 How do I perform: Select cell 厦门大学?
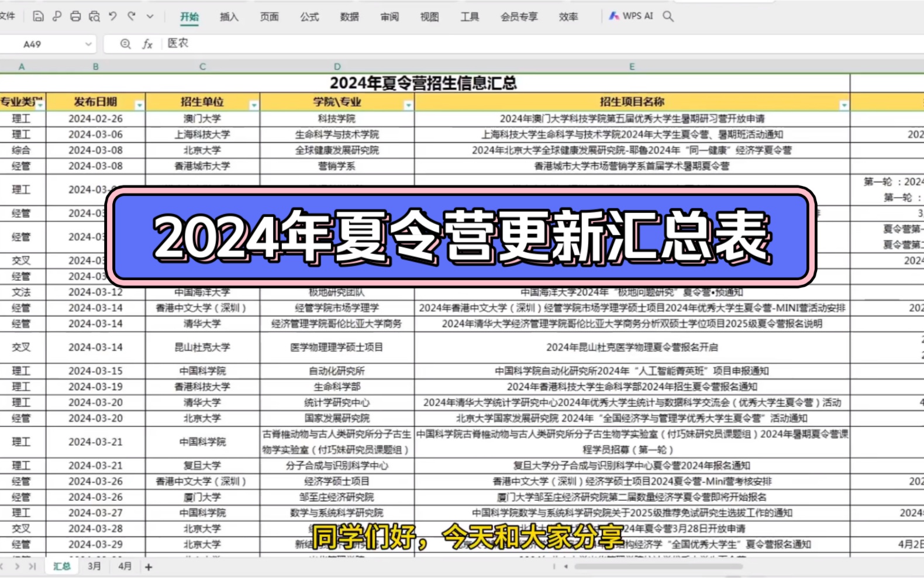point(202,497)
